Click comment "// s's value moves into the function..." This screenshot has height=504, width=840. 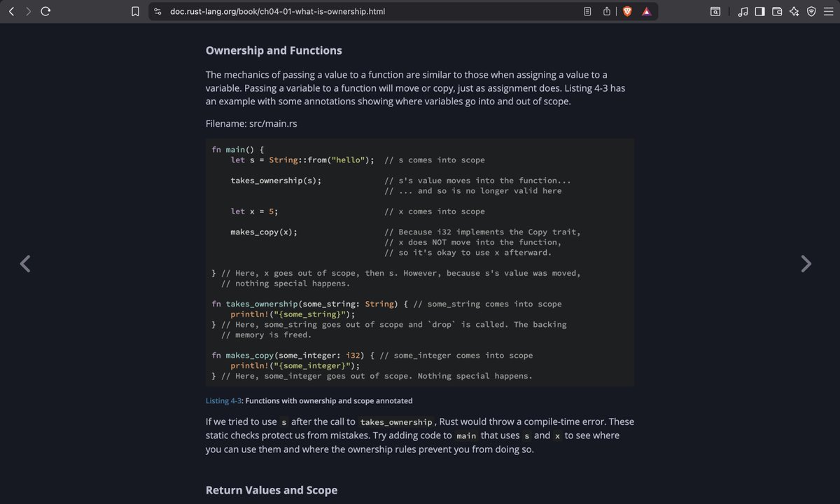click(x=478, y=181)
